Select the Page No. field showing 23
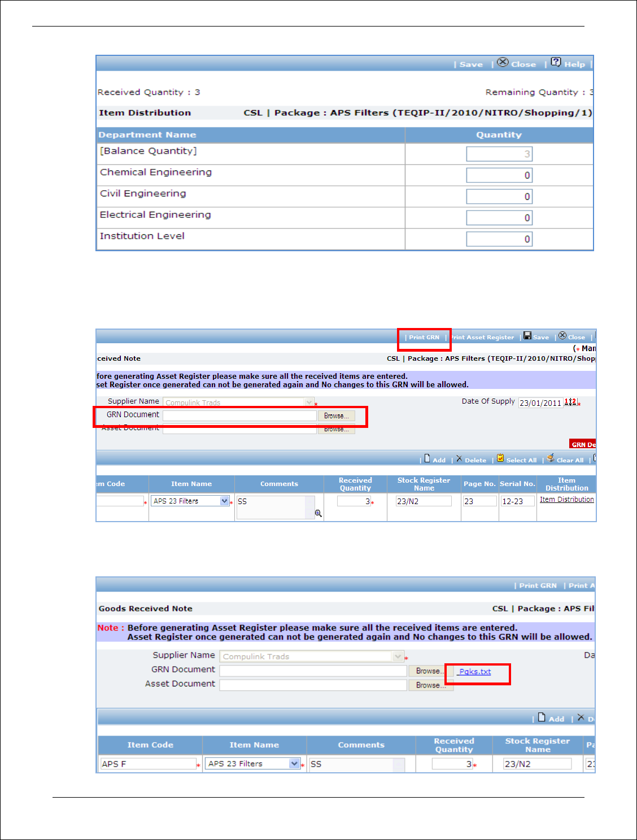 click(480, 501)
